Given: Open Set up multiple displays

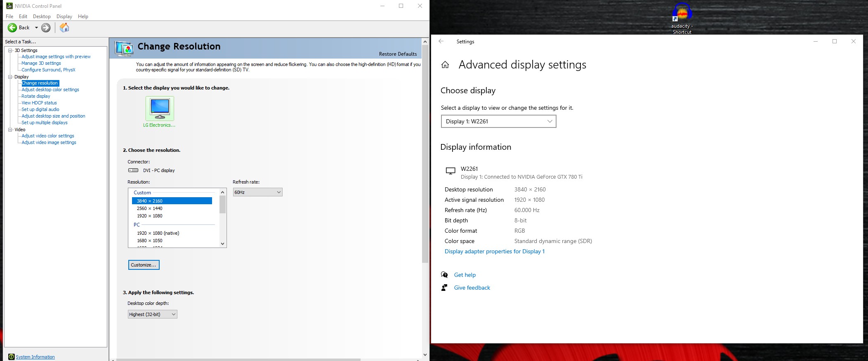Looking at the screenshot, I should [45, 123].
